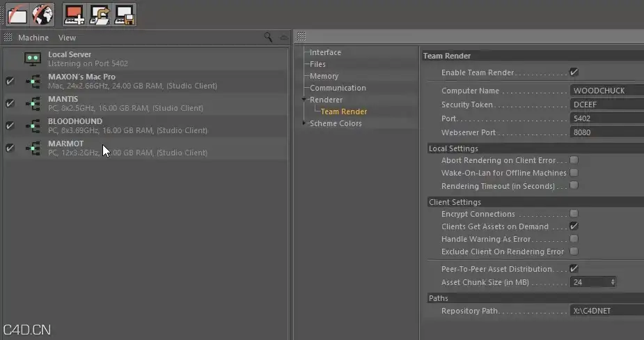Click the Asset Chunk Size stepper arrows
Viewport: 644px width, 340px height.
tap(613, 282)
